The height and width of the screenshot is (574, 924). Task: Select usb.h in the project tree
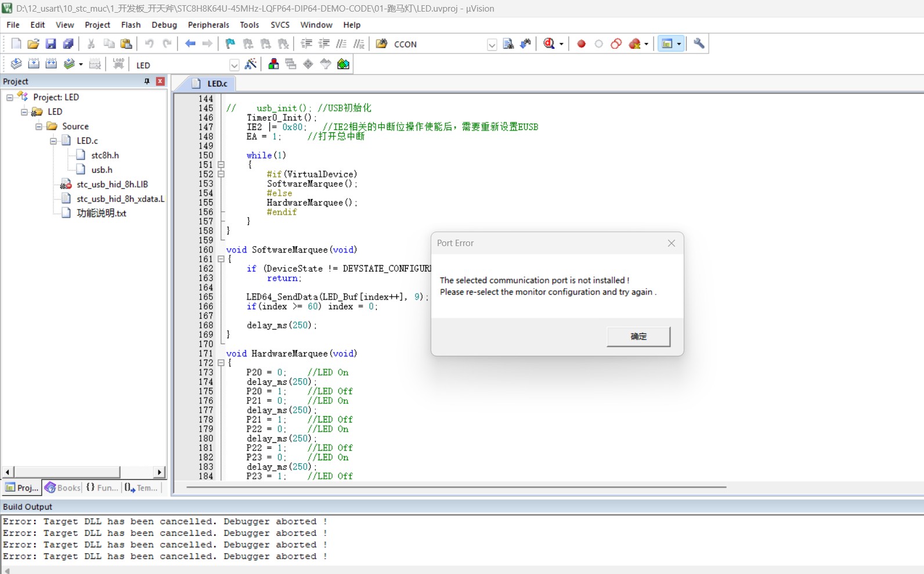[x=102, y=170]
